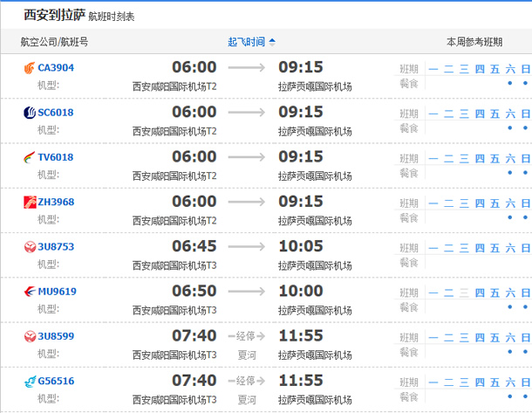532x413 pixels.
Task: Open the ZH3968 flight number link
Action: coord(56,202)
